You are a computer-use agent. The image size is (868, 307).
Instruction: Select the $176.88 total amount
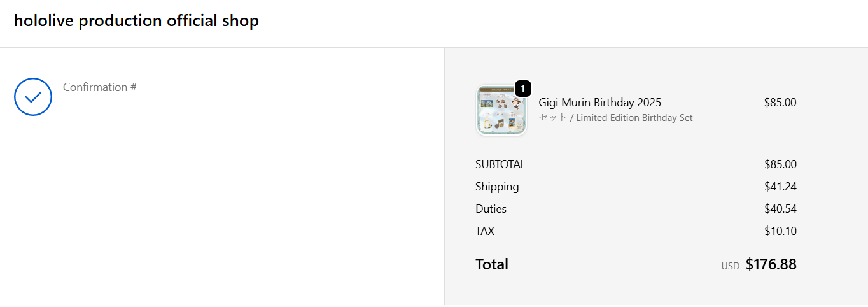click(771, 264)
